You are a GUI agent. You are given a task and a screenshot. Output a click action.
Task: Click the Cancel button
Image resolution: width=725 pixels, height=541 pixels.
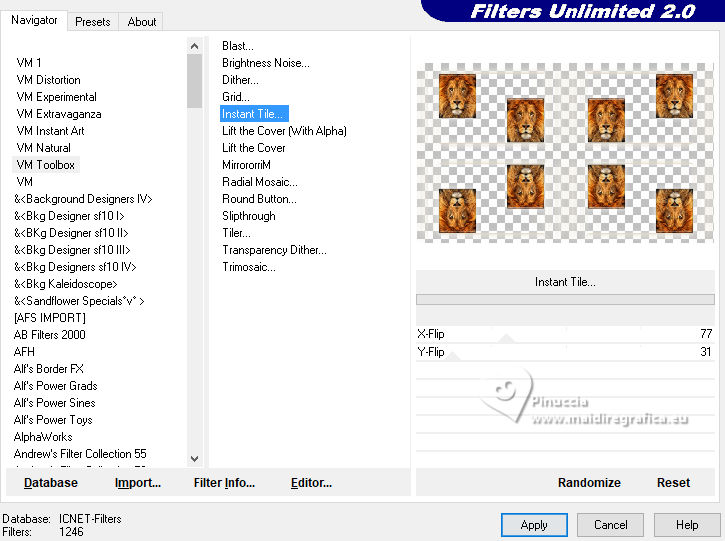pos(610,525)
